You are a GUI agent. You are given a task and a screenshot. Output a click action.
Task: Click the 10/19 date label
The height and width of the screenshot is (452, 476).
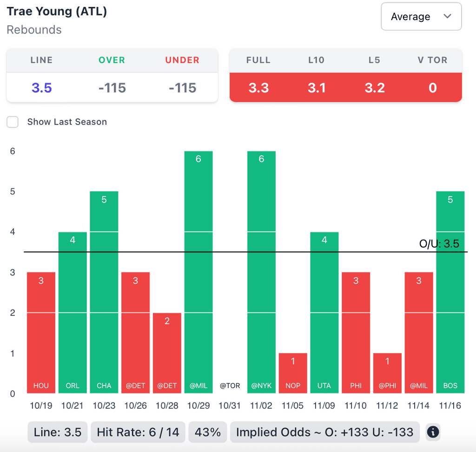point(41,406)
